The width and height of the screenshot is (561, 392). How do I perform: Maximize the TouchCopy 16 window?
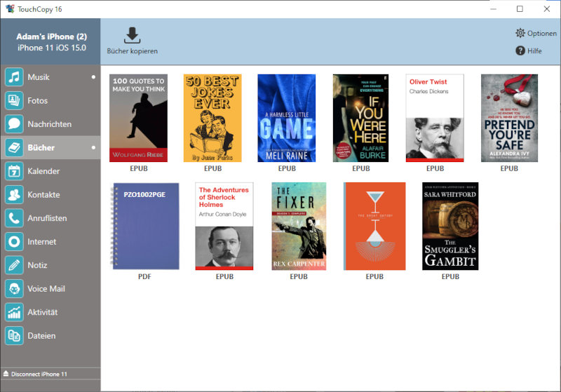point(520,9)
